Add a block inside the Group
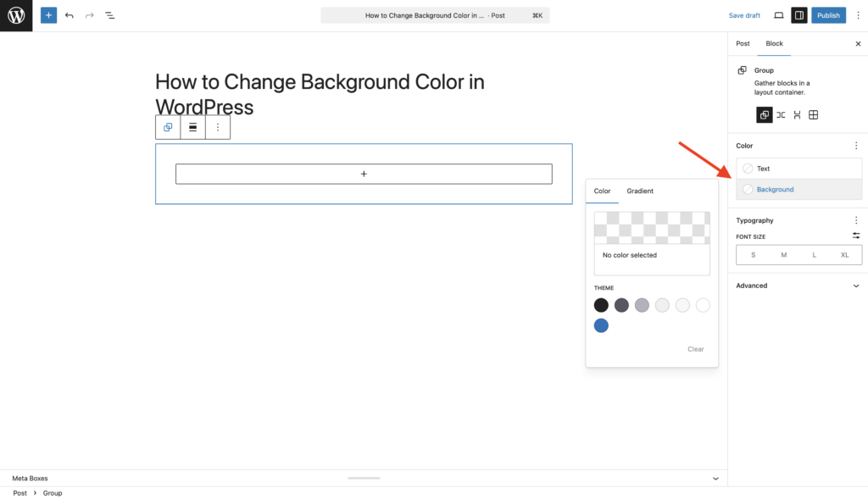Image resolution: width=868 pixels, height=499 pixels. tap(364, 175)
